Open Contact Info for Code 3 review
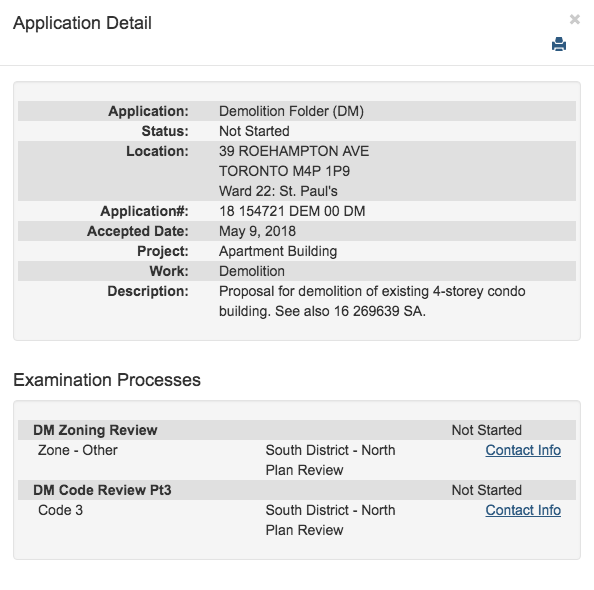This screenshot has width=594, height=590. point(523,510)
